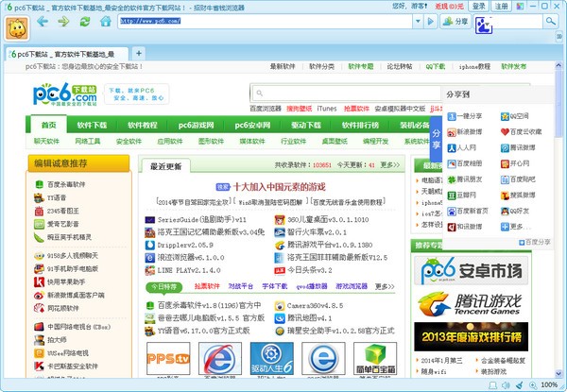Share to 腾讯朋友
Image resolution: width=567 pixels, height=392 pixels.
465,179
